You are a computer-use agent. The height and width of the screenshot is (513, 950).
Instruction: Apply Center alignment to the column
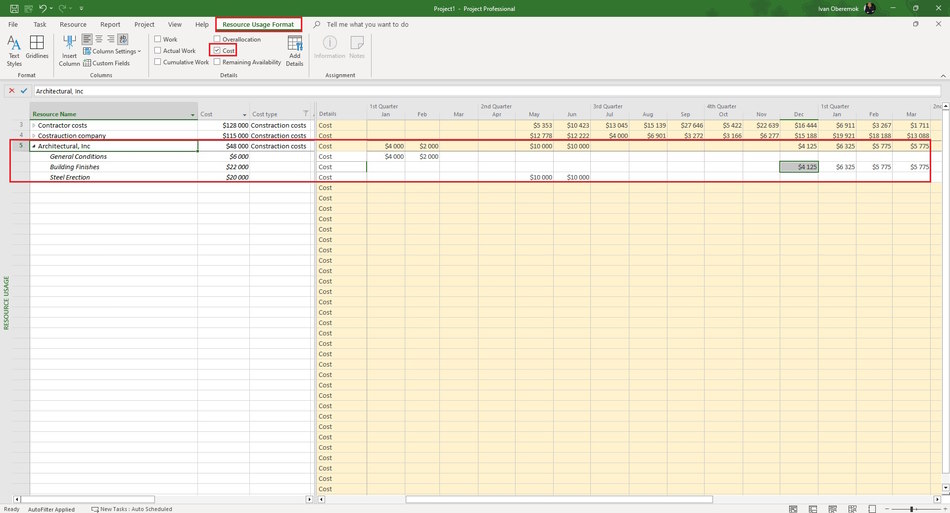tap(99, 39)
